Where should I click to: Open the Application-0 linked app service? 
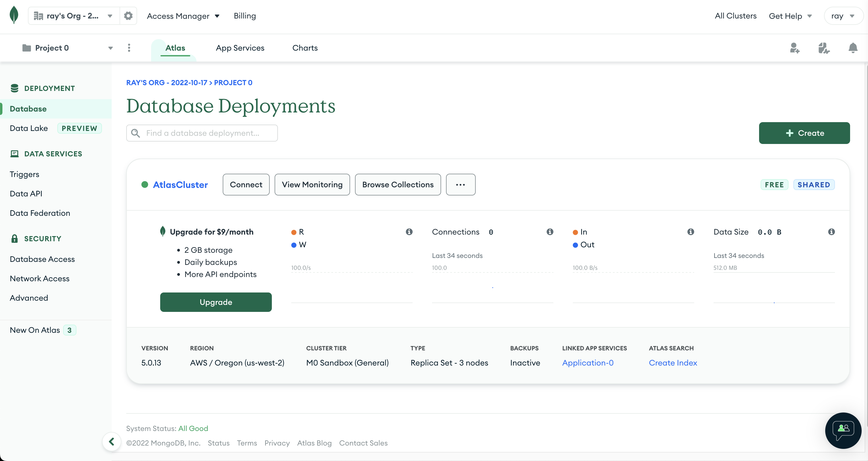pyautogui.click(x=588, y=363)
